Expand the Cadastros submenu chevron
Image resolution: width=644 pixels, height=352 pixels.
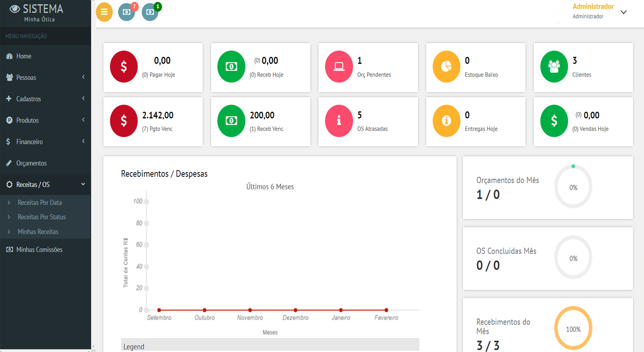pyautogui.click(x=83, y=98)
